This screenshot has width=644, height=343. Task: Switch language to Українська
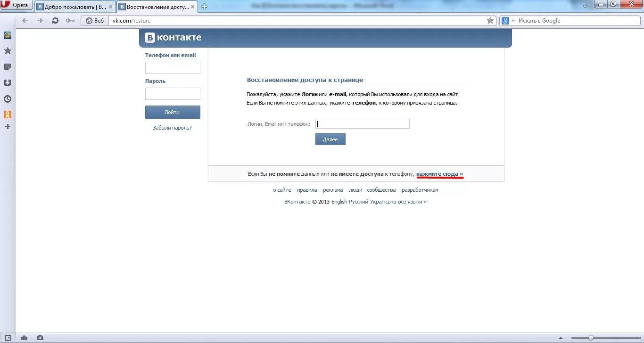tap(383, 202)
